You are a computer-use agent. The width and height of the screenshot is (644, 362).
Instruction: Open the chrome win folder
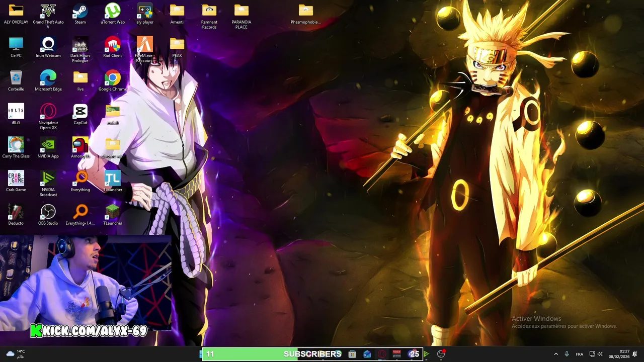coord(113,148)
